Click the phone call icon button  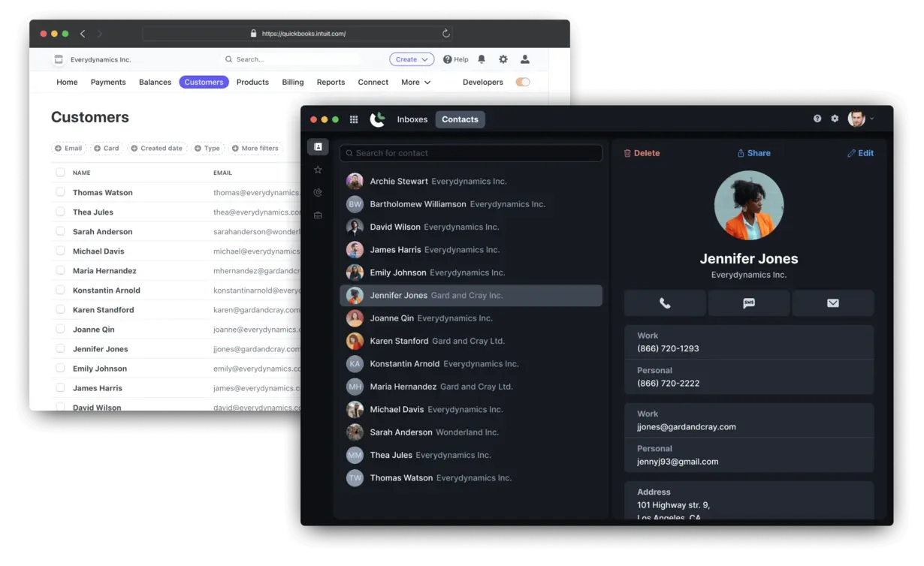tap(665, 303)
